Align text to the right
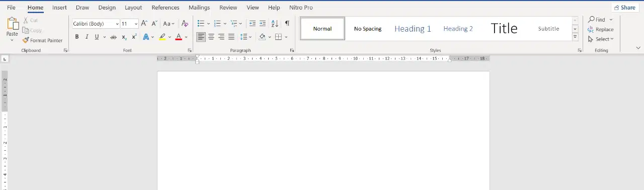This screenshot has height=190, width=644. point(221,37)
